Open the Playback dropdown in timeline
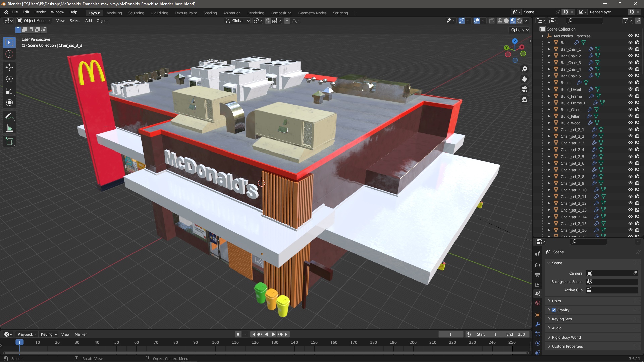644x362 pixels. coord(27,334)
